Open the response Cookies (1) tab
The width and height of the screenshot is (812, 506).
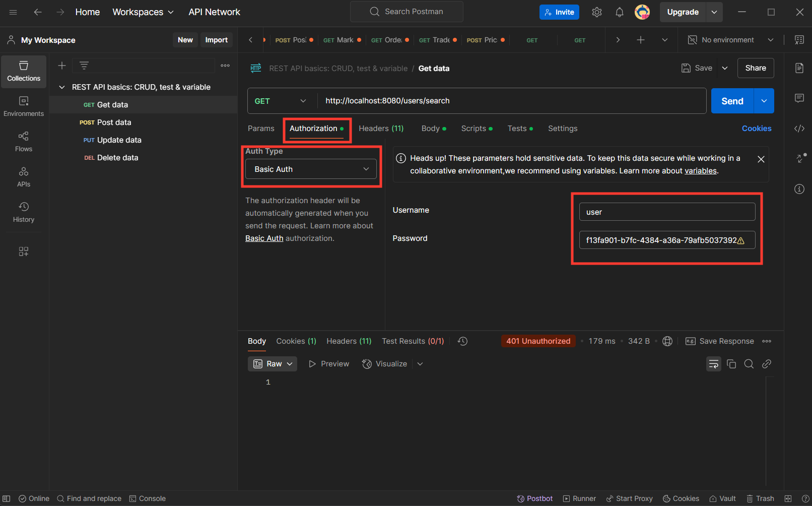296,341
